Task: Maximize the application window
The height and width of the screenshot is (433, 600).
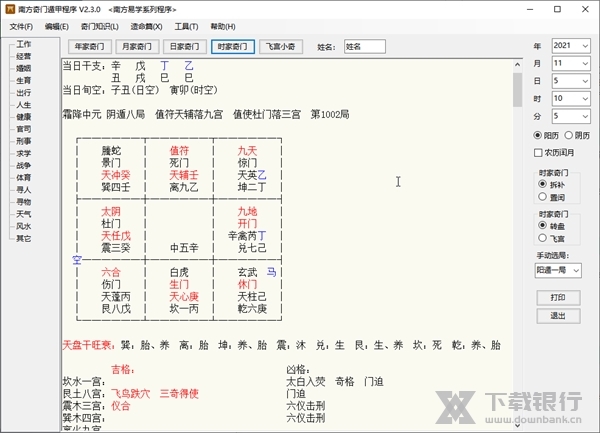Action: (558, 9)
